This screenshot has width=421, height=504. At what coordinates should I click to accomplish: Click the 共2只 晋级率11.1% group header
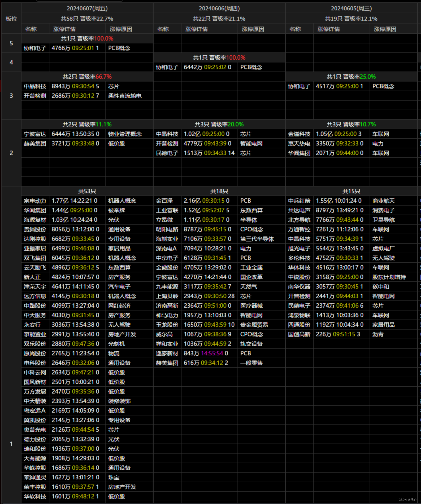pos(87,125)
